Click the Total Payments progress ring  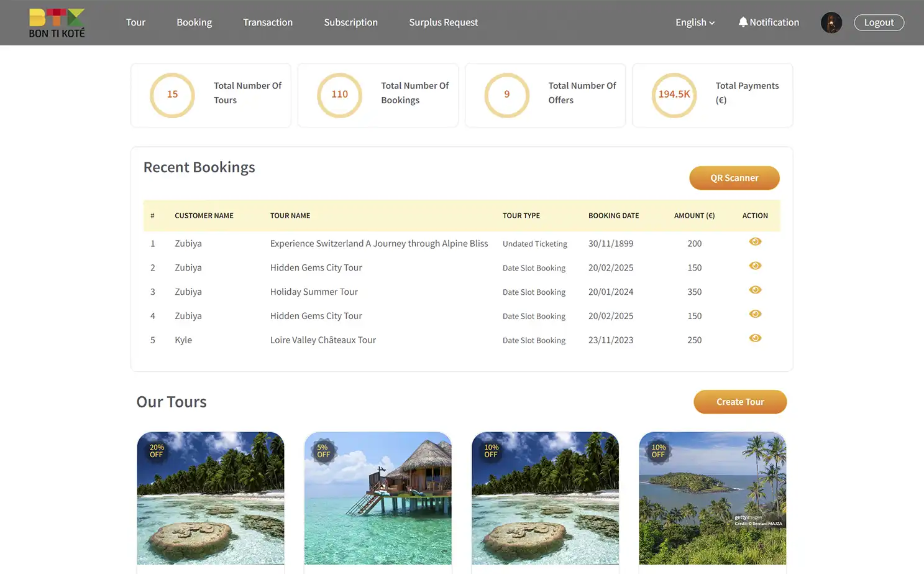point(675,95)
